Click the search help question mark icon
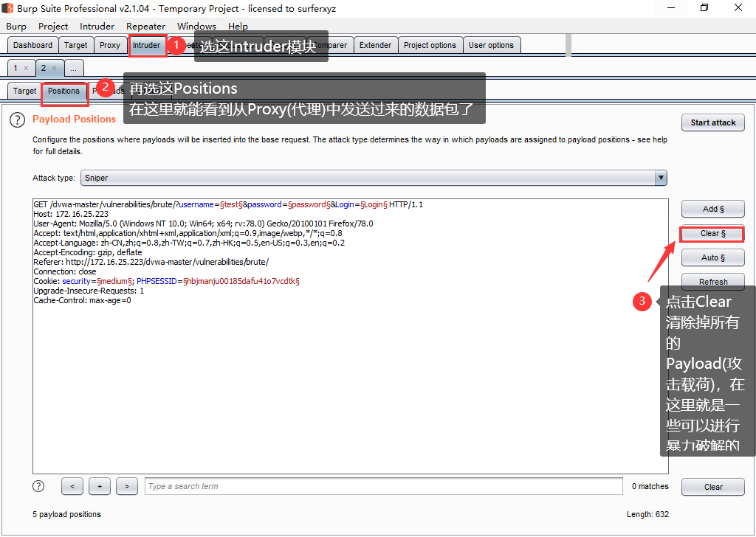This screenshot has height=537, width=756. tap(38, 486)
